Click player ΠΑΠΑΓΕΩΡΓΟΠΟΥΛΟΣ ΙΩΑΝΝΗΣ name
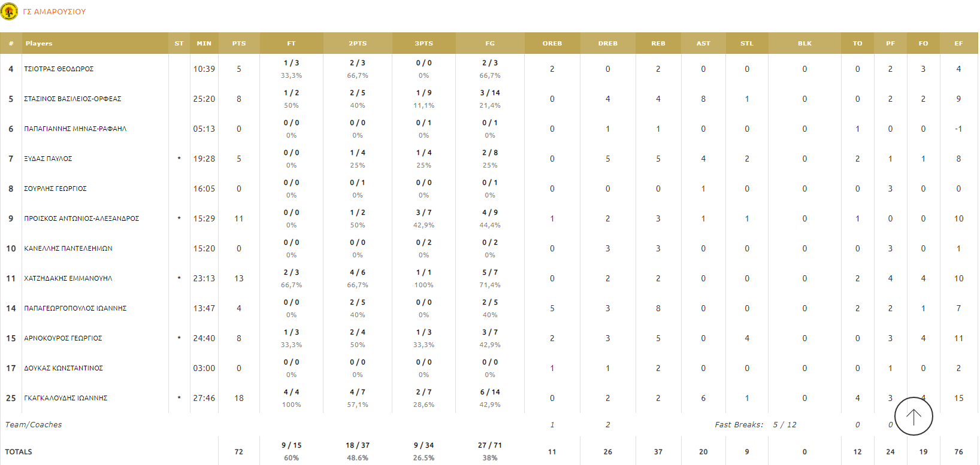980x465 pixels. pyautogui.click(x=75, y=308)
